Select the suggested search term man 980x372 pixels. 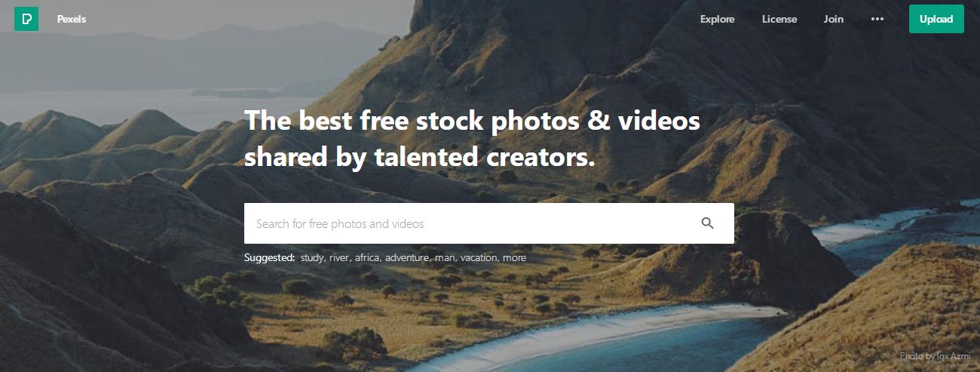(x=446, y=258)
